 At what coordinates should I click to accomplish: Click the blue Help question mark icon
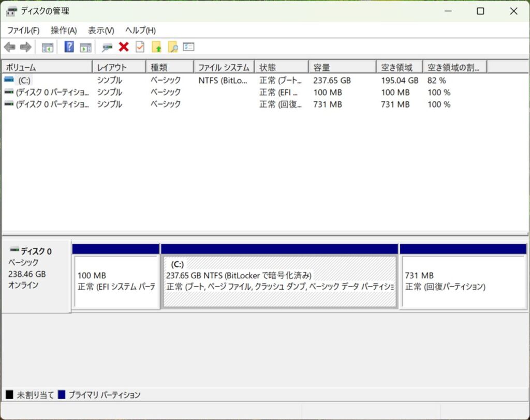click(x=69, y=47)
